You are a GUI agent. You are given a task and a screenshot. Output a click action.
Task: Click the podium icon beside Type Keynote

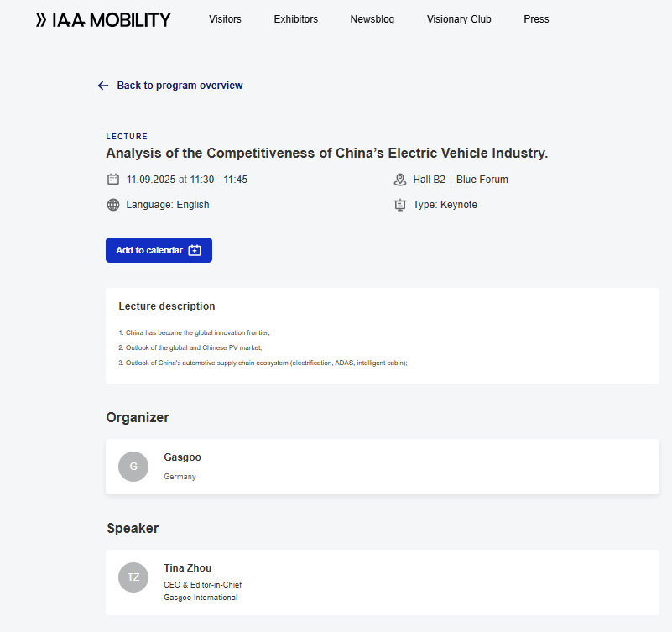pyautogui.click(x=400, y=204)
